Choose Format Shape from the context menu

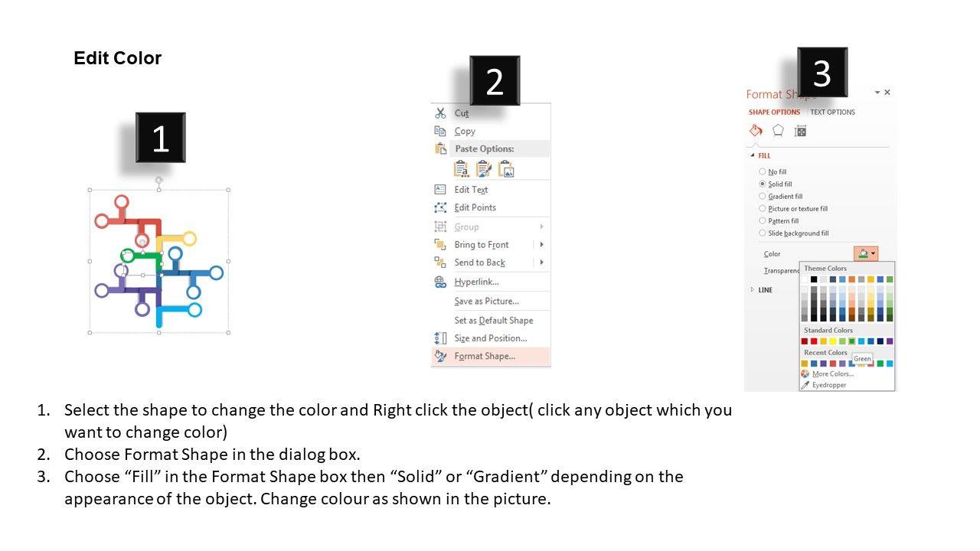coord(484,356)
